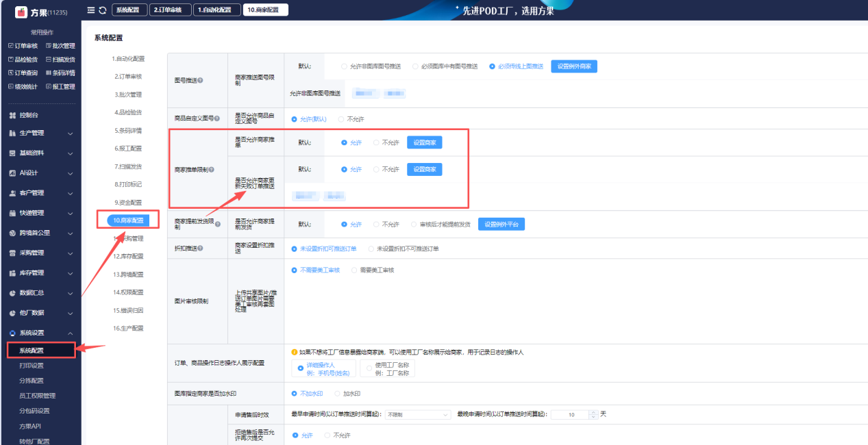Select 使用工厂名称 log operator option

387,369
